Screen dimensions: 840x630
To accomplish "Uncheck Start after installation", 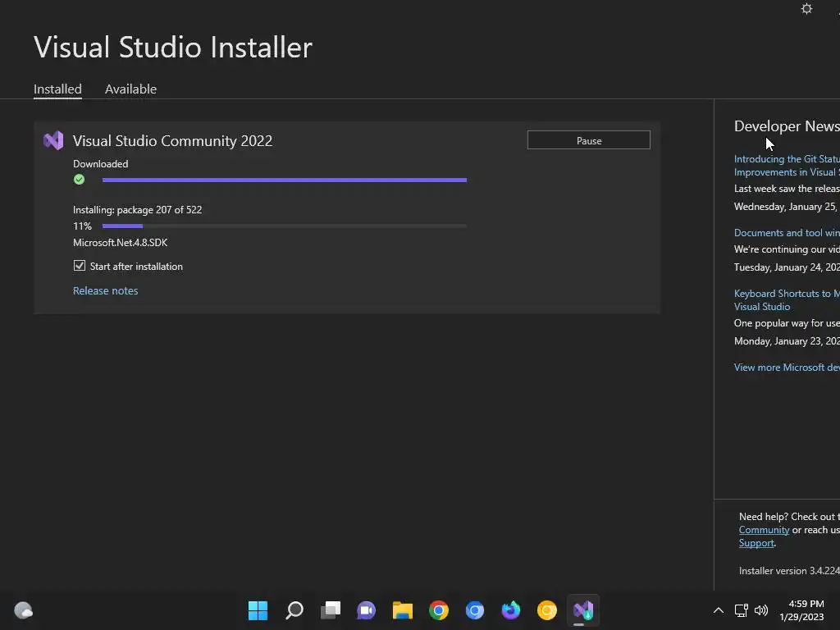I will tap(80, 266).
